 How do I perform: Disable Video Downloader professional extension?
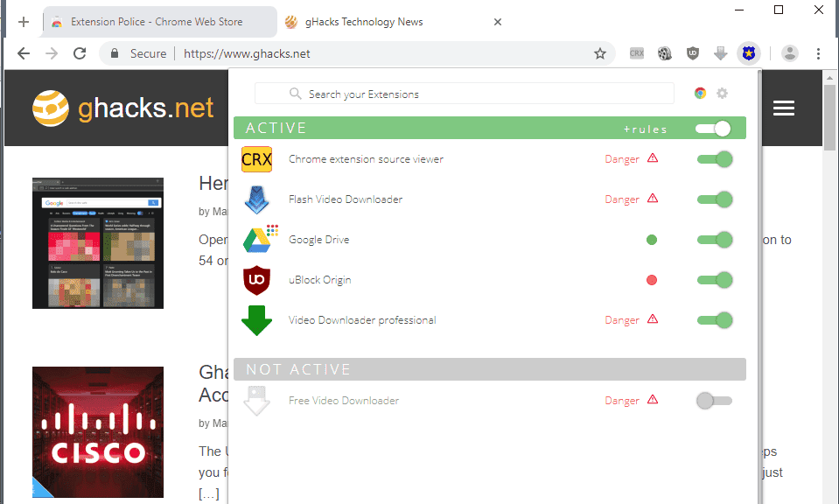coord(715,320)
